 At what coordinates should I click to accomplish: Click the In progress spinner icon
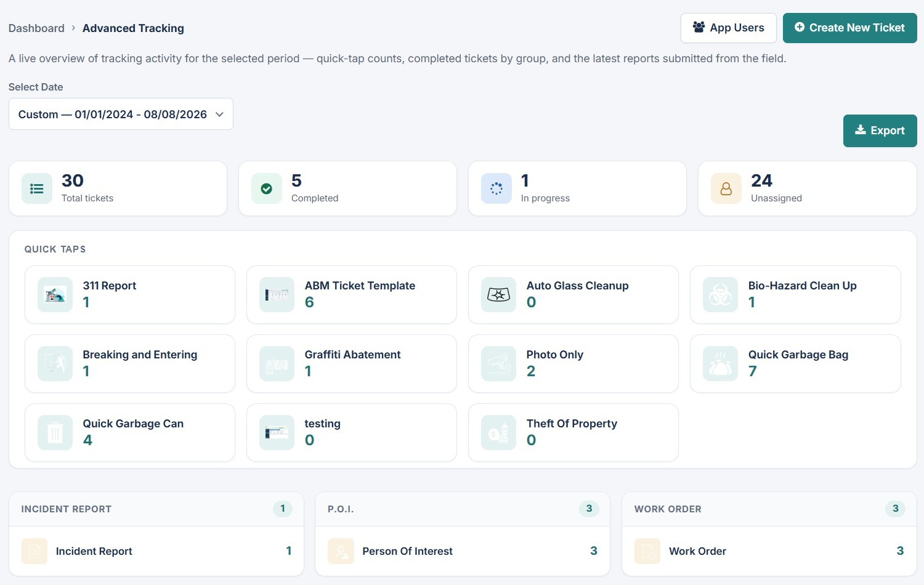(496, 188)
